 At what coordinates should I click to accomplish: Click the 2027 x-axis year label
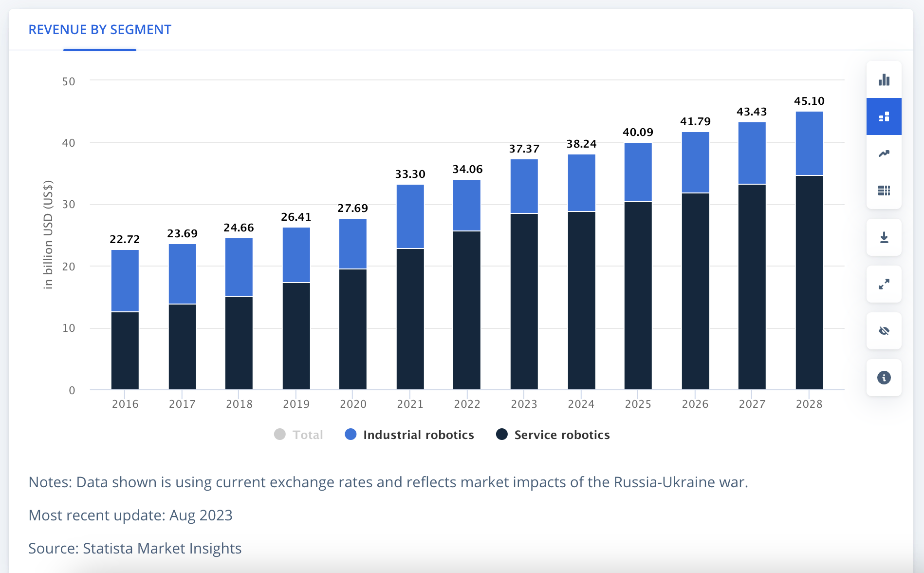click(x=752, y=404)
